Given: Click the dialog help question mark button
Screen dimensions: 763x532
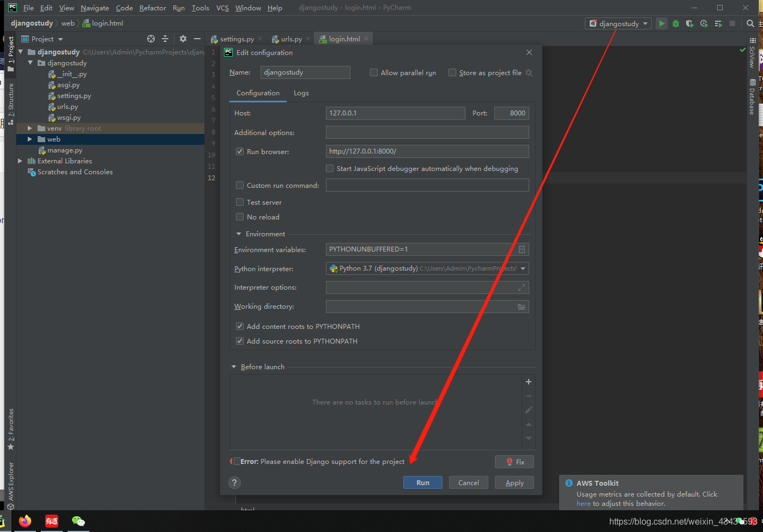Looking at the screenshot, I should coord(234,482).
